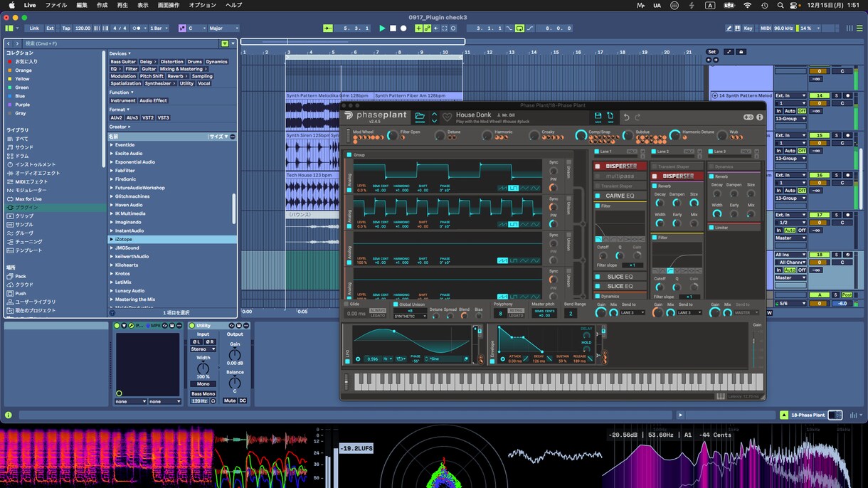
Task: Toggle Lane 2 enable checkbox
Action: (654, 152)
